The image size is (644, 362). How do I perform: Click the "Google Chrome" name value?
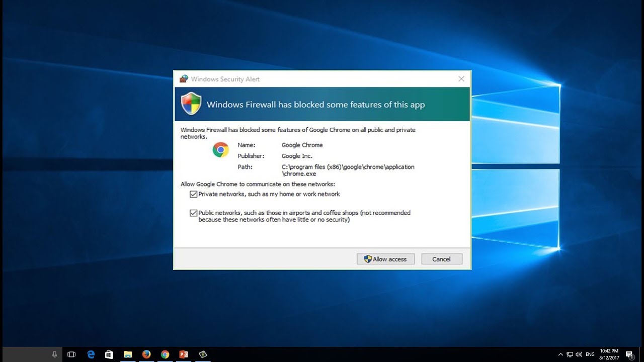coord(302,145)
